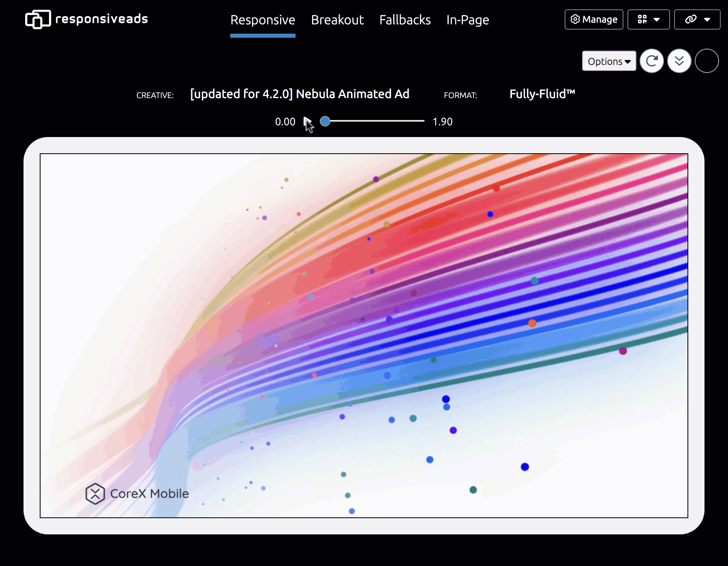728x566 pixels.
Task: Click the responsiveads logo
Action: (86, 19)
